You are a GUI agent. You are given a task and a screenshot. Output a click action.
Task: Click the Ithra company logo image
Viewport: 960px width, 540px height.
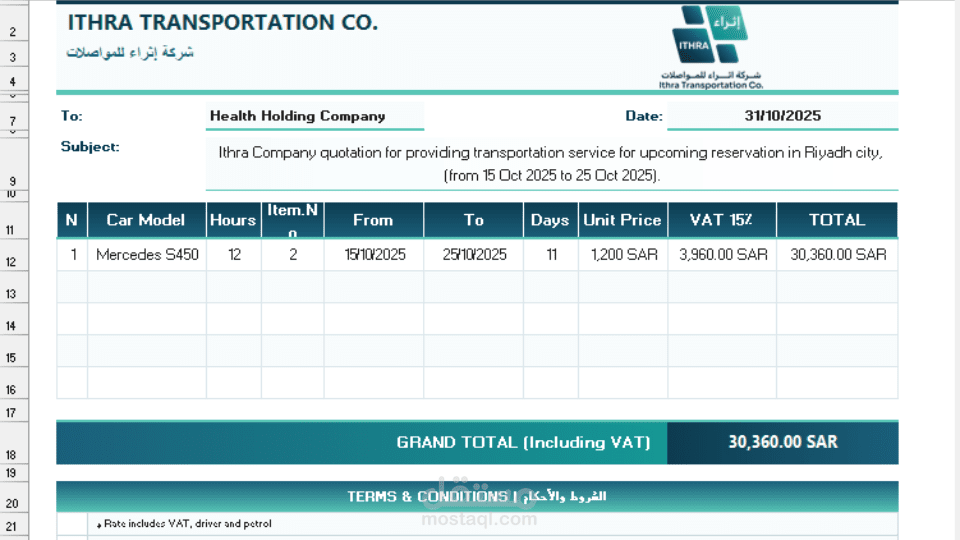point(711,47)
